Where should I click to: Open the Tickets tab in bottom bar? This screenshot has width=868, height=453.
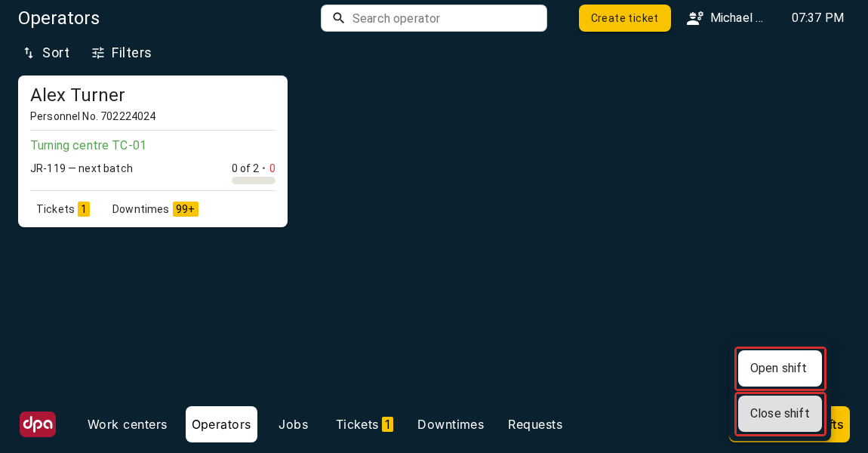[365, 424]
